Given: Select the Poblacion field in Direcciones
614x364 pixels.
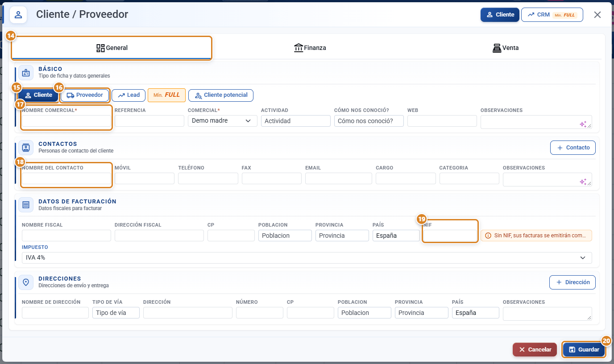Looking at the screenshot, I should point(365,313).
